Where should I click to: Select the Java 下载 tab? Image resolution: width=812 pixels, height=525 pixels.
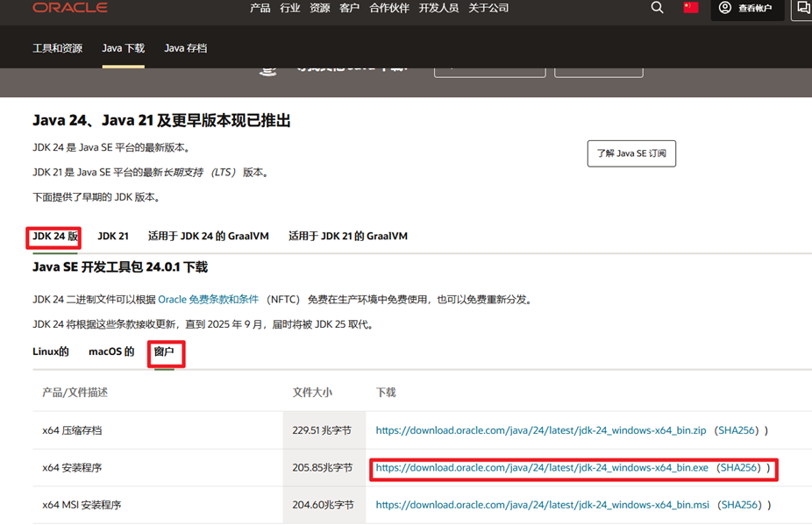coord(124,48)
